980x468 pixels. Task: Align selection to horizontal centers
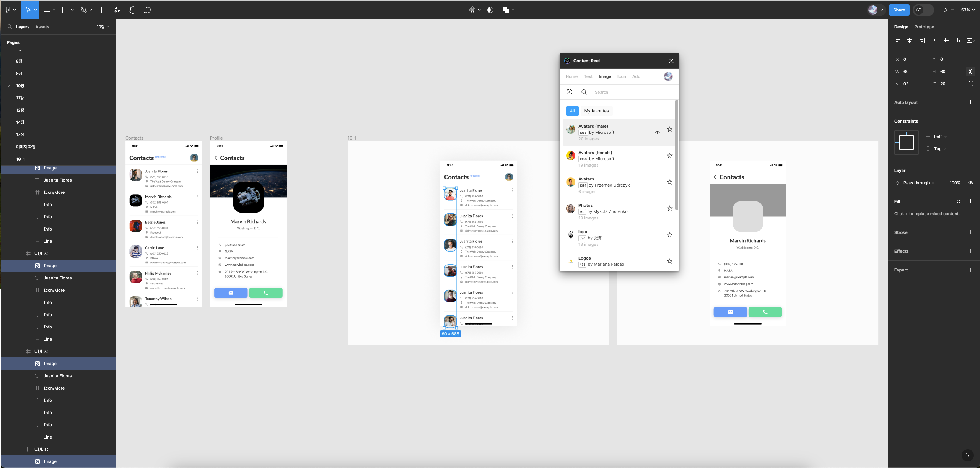pyautogui.click(x=909, y=41)
